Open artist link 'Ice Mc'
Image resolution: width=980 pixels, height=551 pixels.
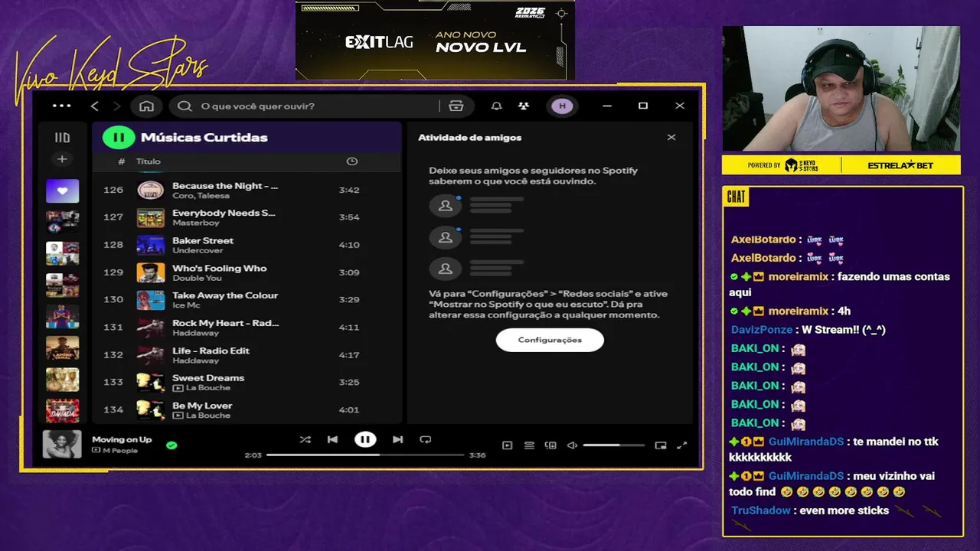tap(186, 305)
